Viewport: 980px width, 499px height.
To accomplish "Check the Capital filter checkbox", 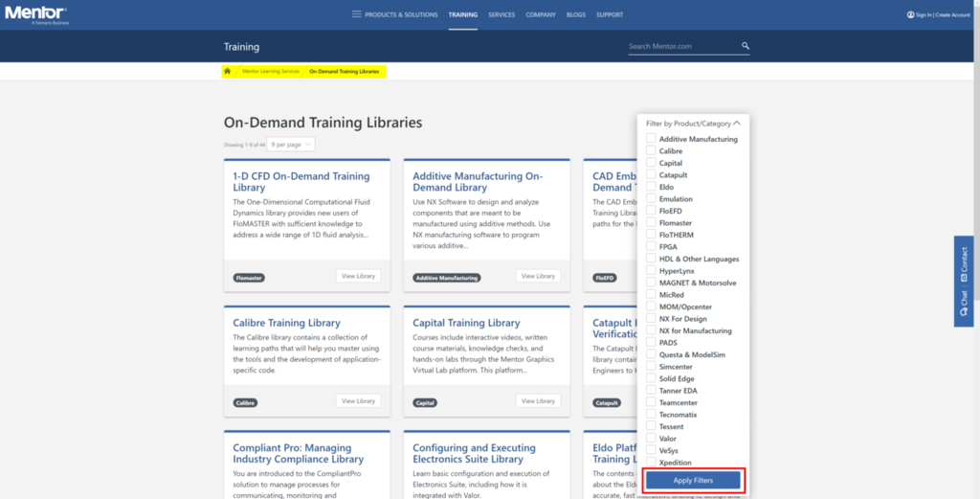I will point(651,163).
